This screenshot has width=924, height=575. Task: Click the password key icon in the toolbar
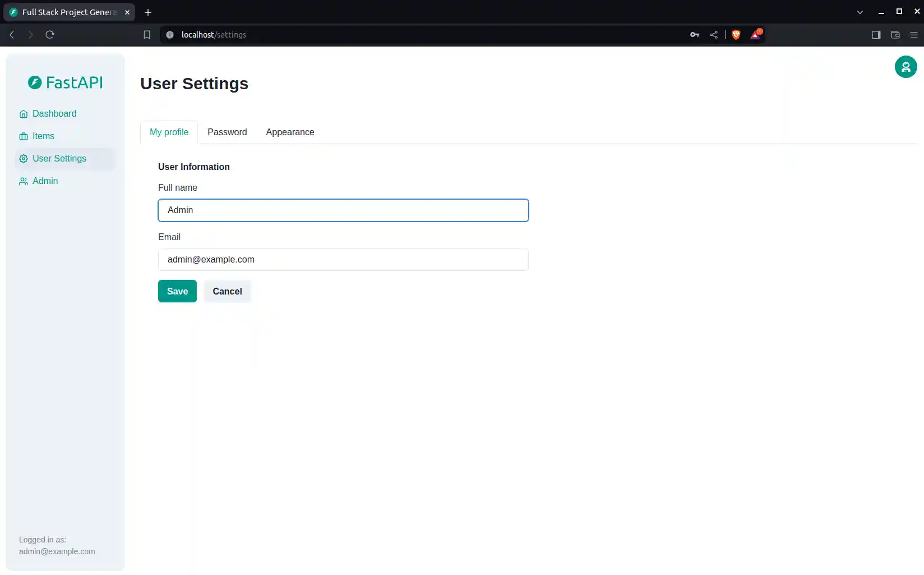coord(694,34)
